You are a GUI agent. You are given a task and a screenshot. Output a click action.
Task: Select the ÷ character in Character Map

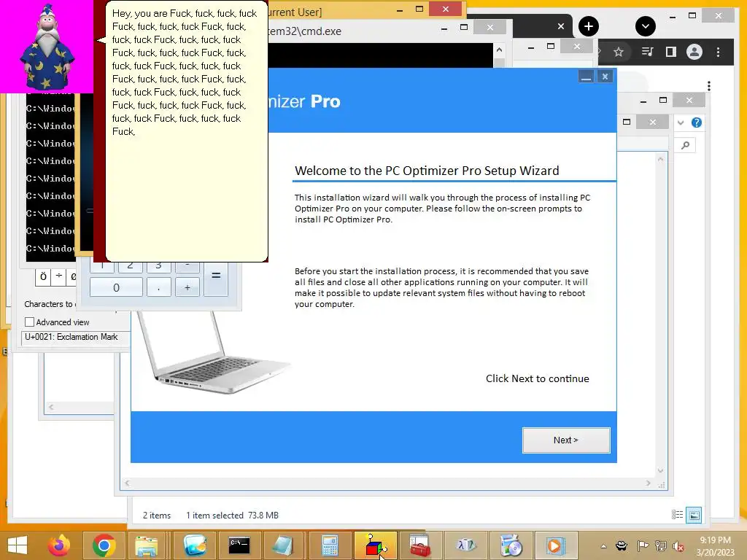[58, 276]
